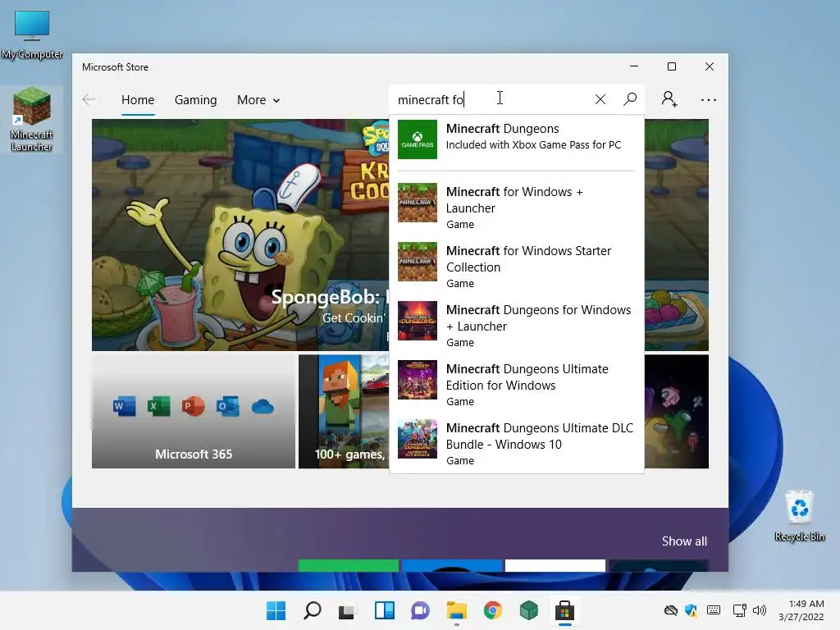
Task: Click the magnifier search icon in Store
Action: (630, 99)
